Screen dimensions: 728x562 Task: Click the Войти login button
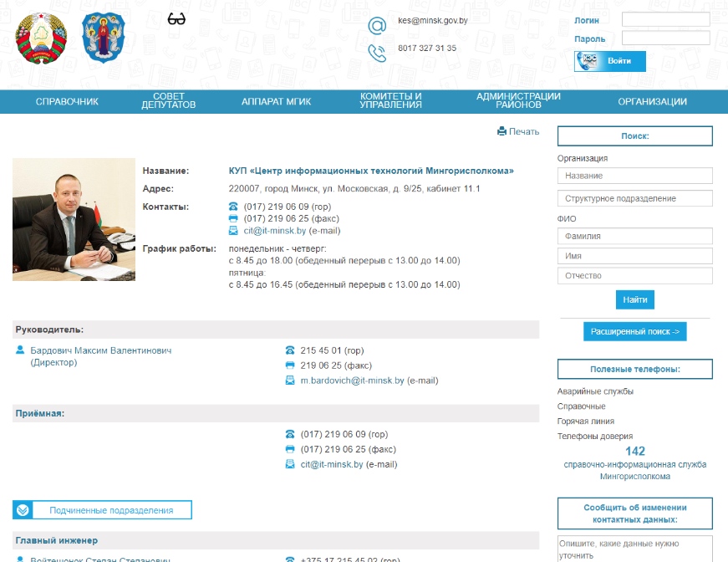point(610,61)
